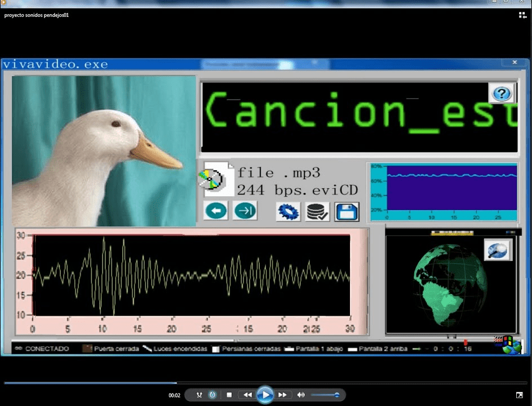Stop the video playback
Viewport: 532px width, 406px height.
(229, 395)
